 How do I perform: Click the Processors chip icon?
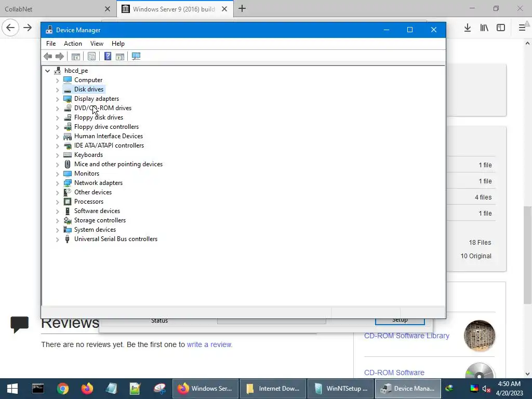(x=68, y=202)
